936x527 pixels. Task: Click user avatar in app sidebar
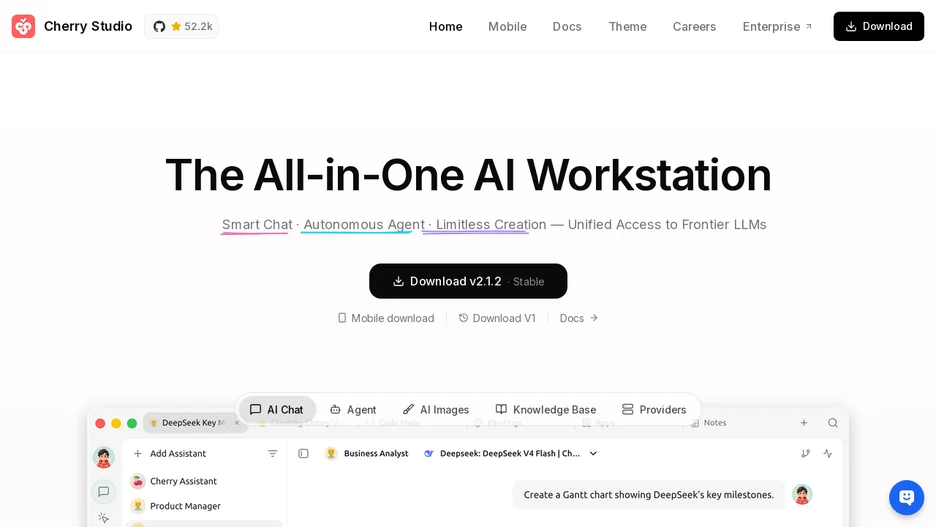pos(104,457)
